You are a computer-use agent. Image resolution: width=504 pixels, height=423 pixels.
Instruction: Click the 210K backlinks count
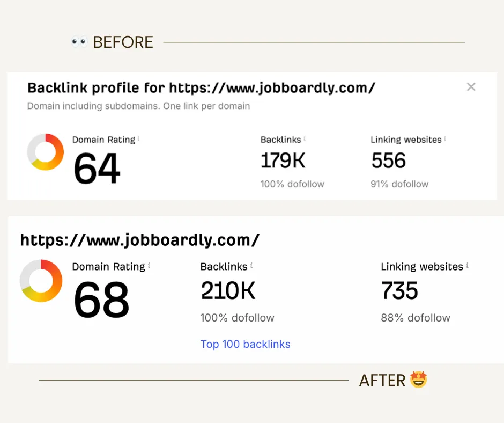228,291
